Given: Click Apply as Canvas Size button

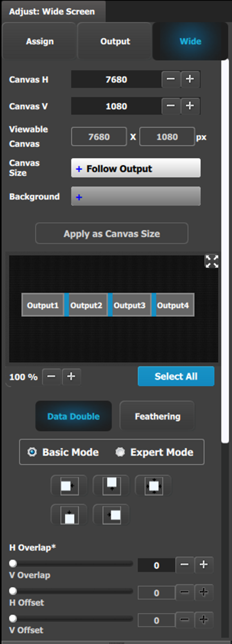Looking at the screenshot, I should 112,234.
